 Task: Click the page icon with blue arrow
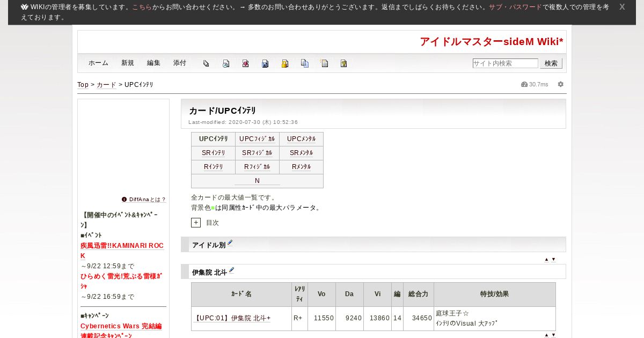pyautogui.click(x=226, y=63)
